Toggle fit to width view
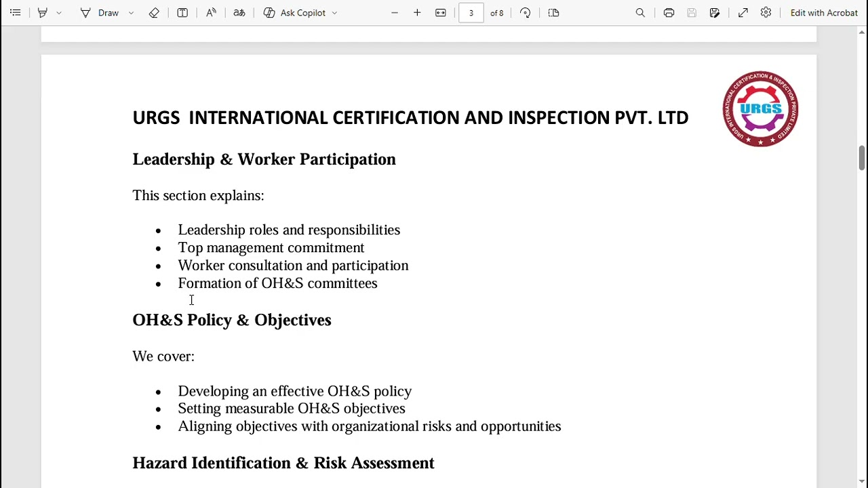 441,13
